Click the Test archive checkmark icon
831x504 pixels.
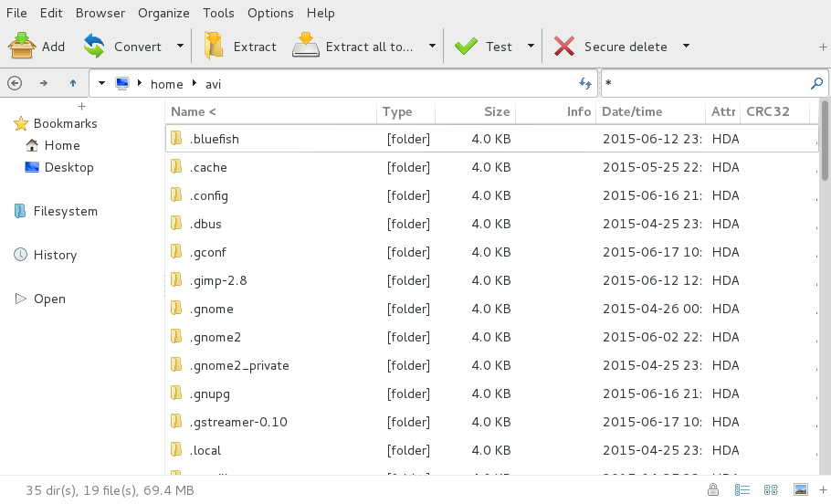point(466,46)
